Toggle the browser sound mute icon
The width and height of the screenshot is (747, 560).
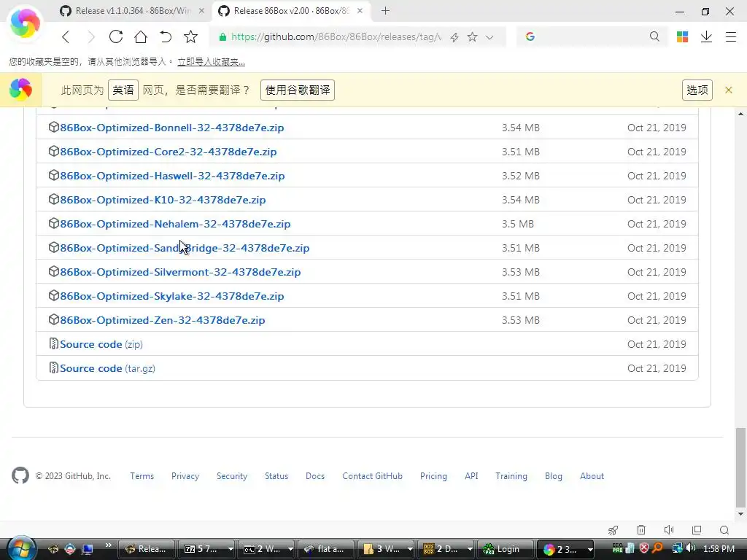click(669, 530)
